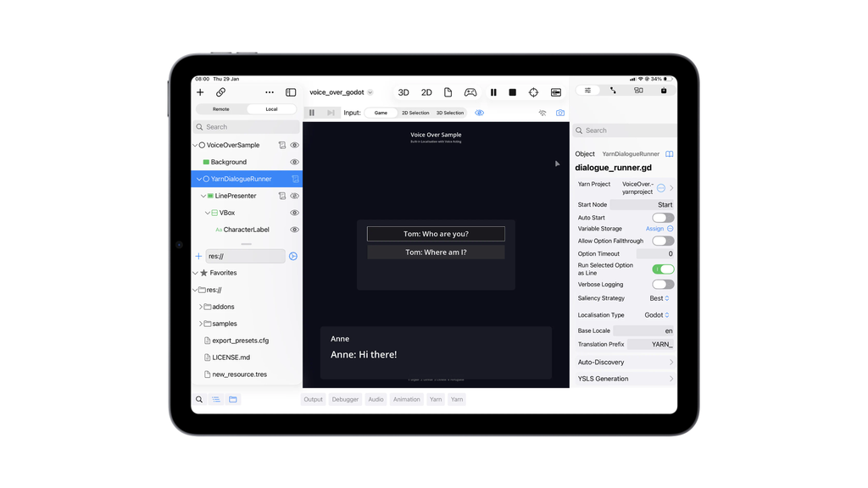The height and width of the screenshot is (488, 868).
Task: Expand the addons folder
Action: click(x=201, y=307)
